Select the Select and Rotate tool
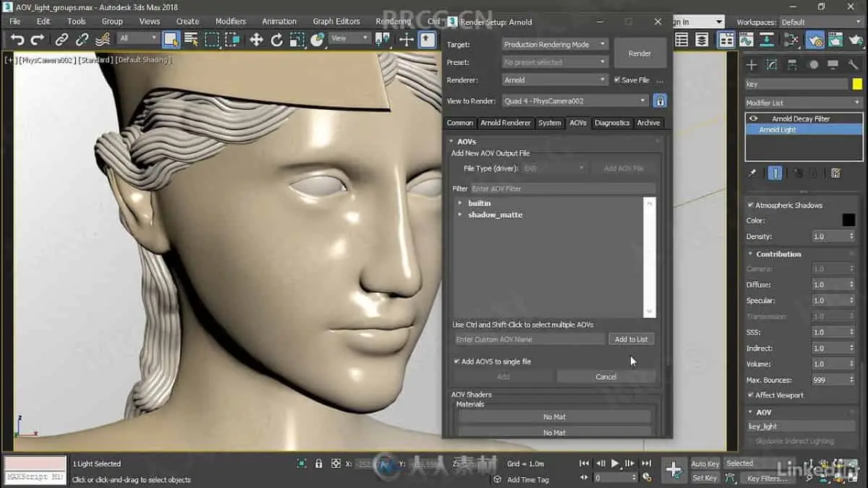 pos(276,39)
